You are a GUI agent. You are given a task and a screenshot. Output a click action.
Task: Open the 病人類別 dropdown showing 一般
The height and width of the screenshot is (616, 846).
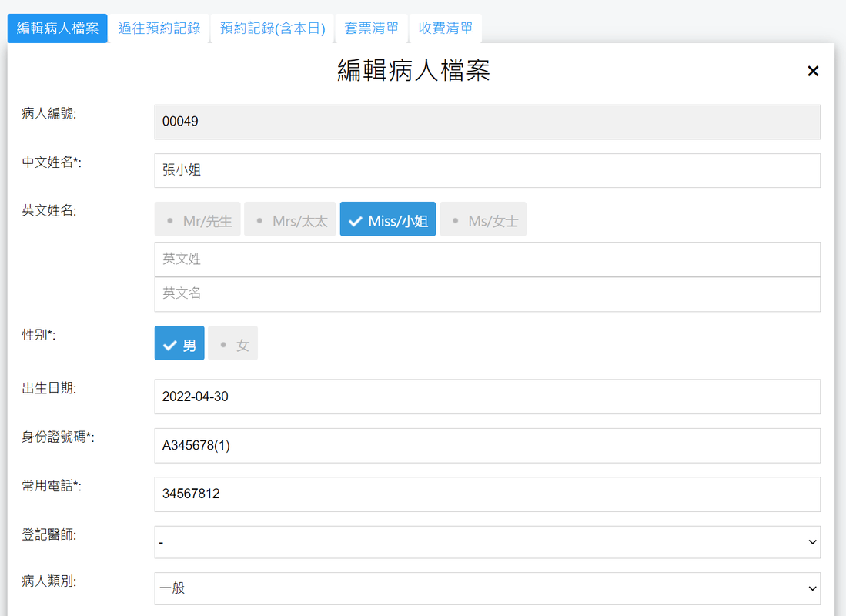(x=487, y=589)
